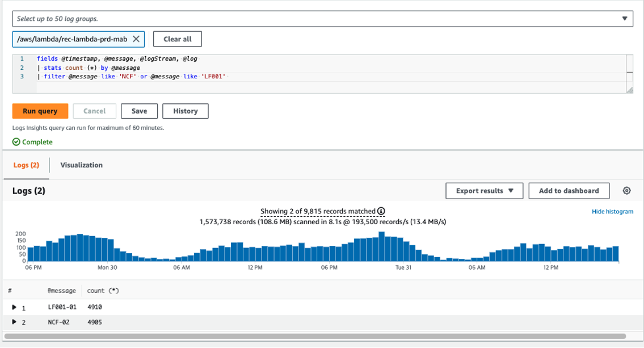Open the log groups selector dropdown arrow

point(624,19)
